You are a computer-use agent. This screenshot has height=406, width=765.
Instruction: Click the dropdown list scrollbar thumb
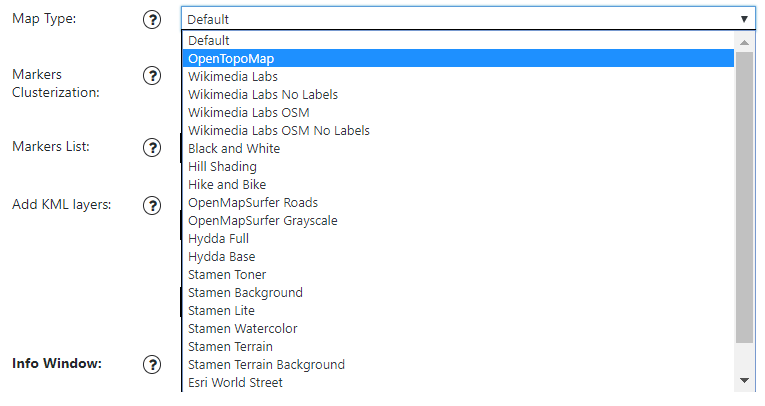click(x=744, y=197)
